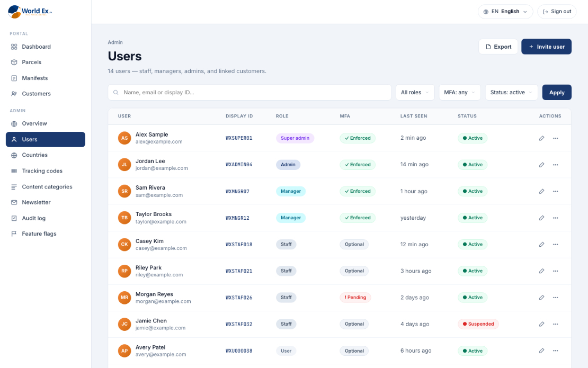Open more actions for Jordan Lee
The image size is (588, 368).
pos(555,165)
